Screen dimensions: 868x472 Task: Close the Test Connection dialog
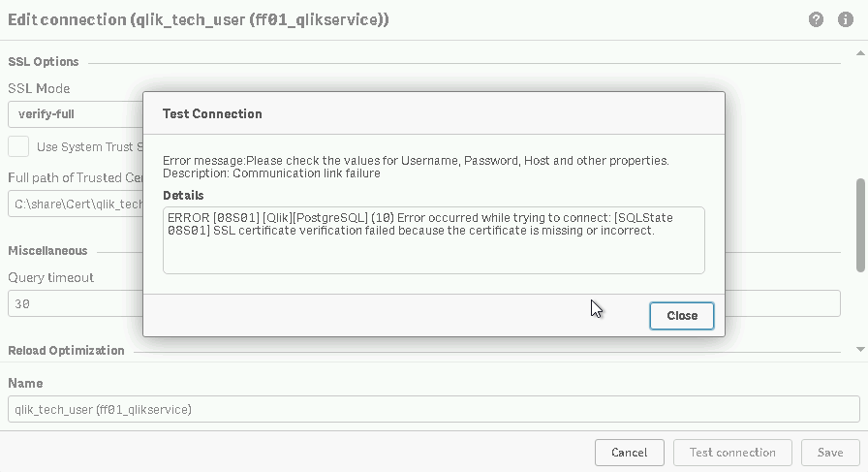[x=682, y=315]
